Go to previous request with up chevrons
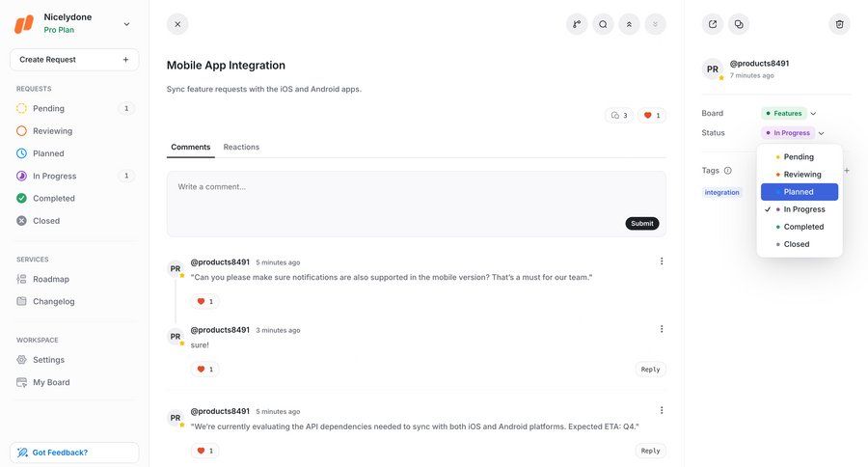 pos(629,24)
